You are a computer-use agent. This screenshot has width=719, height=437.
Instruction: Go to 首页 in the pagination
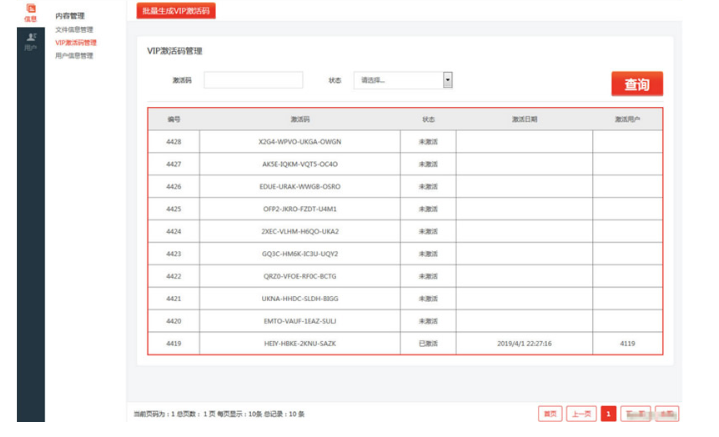pos(550,413)
